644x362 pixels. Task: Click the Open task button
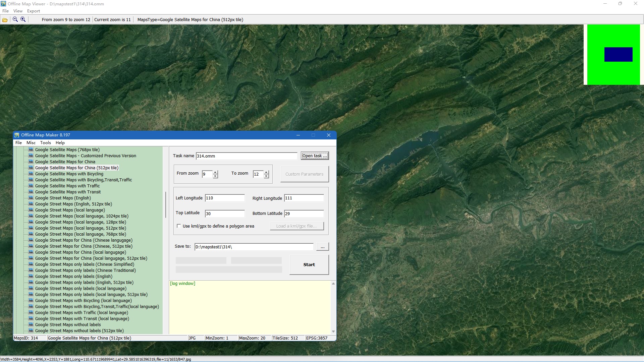[315, 156]
